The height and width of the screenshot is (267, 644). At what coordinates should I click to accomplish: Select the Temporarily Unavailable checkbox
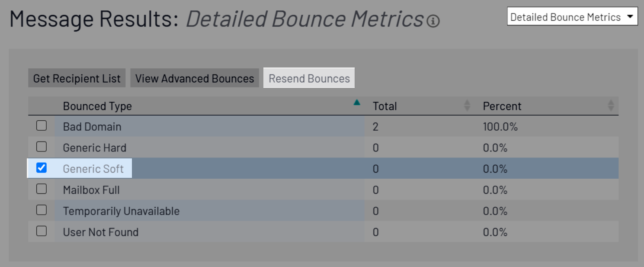pos(42,210)
